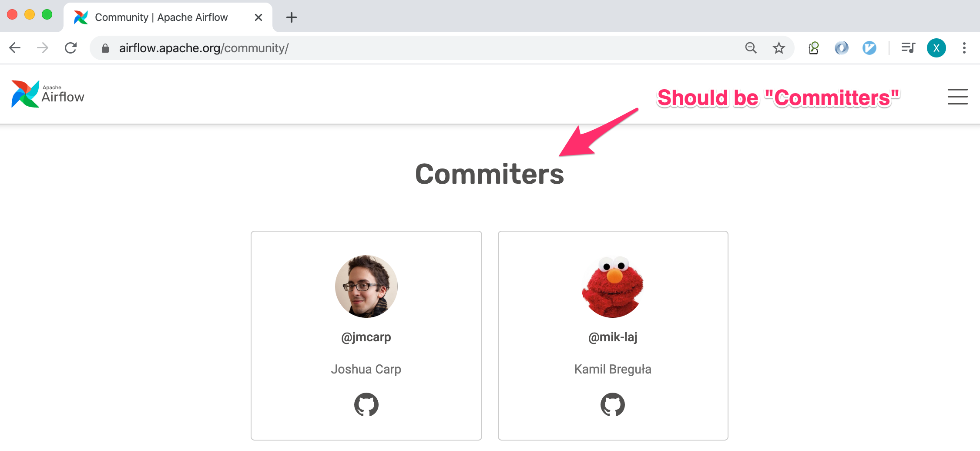Click the teal X profile avatar
This screenshot has width=980, height=451.
pyautogui.click(x=936, y=48)
